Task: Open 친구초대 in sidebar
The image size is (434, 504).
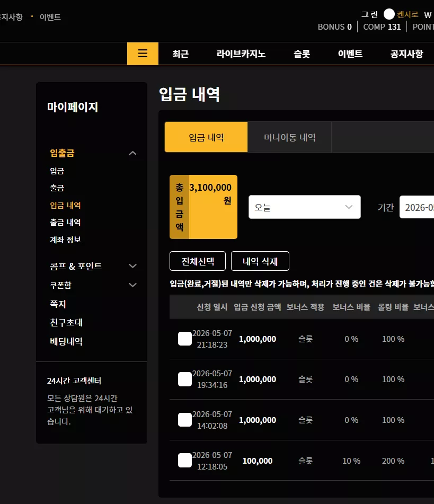Action: coord(66,322)
